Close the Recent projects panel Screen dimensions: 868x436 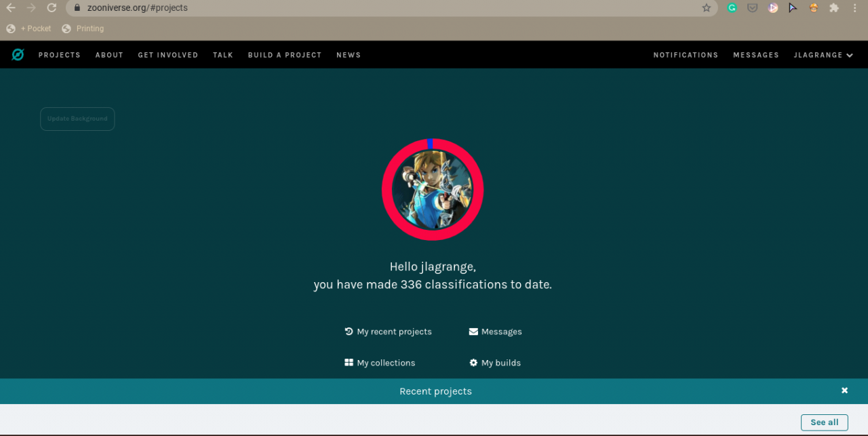click(x=845, y=391)
